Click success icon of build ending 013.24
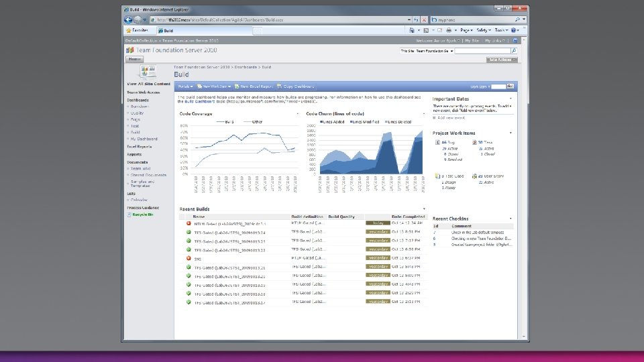This screenshot has width=644, height=362. [x=189, y=232]
